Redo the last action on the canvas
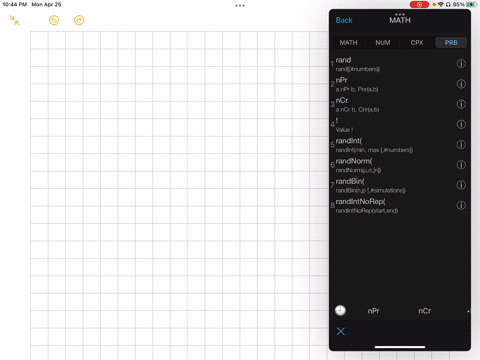 coord(79,20)
